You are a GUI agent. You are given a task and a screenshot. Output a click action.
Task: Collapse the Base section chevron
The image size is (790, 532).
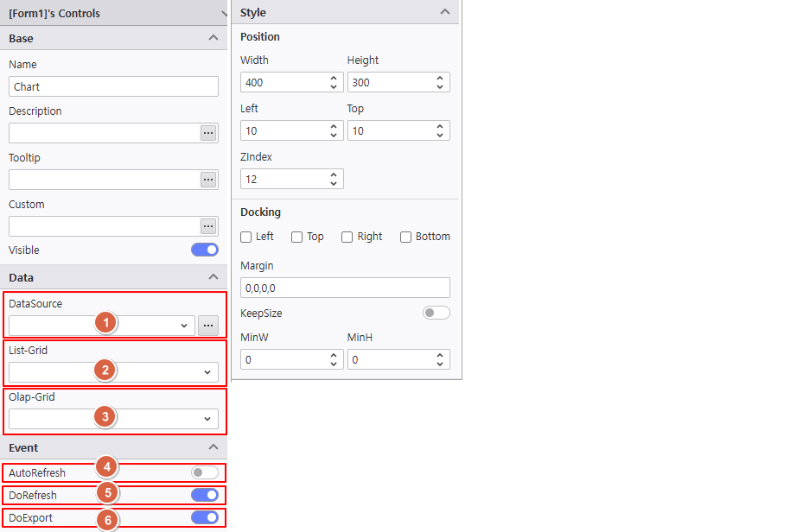pos(213,38)
